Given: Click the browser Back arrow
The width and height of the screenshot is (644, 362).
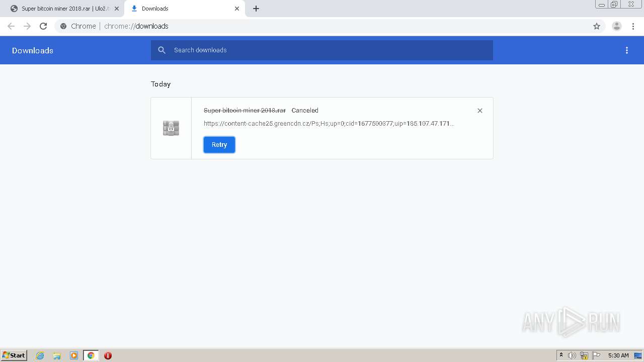Looking at the screenshot, I should tap(11, 26).
